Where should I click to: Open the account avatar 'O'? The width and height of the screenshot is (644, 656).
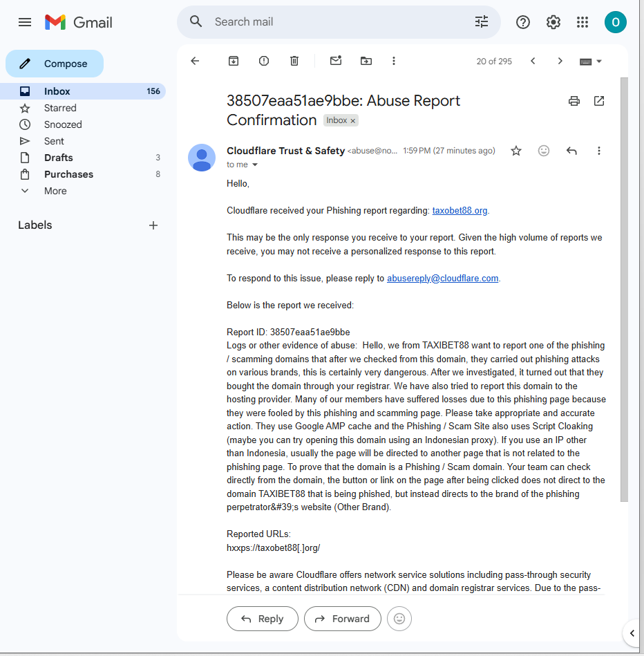pos(615,22)
